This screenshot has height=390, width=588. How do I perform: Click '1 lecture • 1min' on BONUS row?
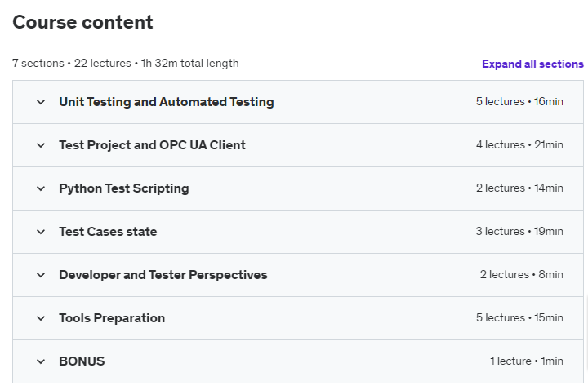coord(526,361)
